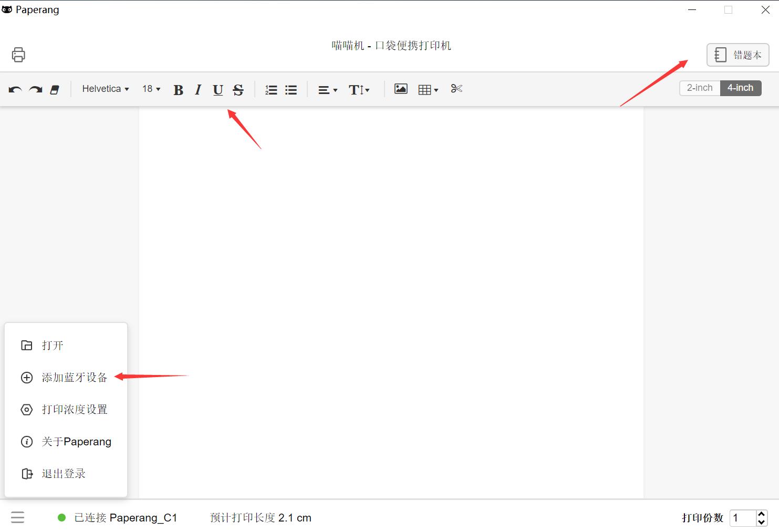Toggle underline formatting

[218, 90]
